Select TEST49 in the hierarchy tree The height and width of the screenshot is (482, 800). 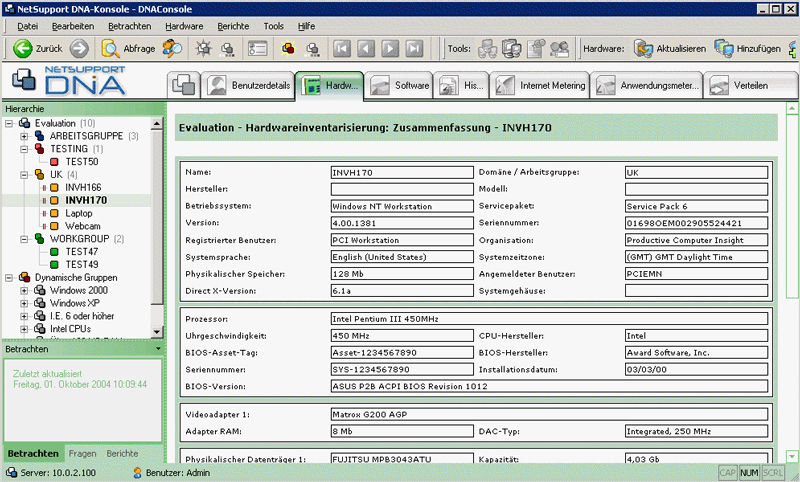(82, 264)
